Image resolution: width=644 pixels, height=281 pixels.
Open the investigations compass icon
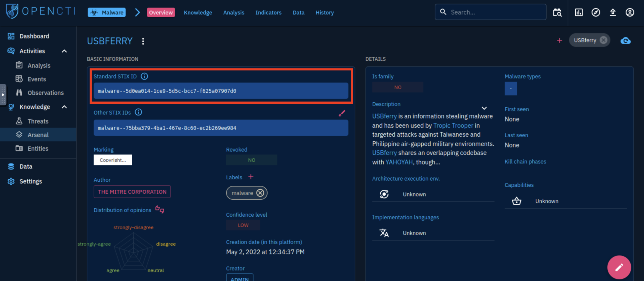(x=596, y=12)
